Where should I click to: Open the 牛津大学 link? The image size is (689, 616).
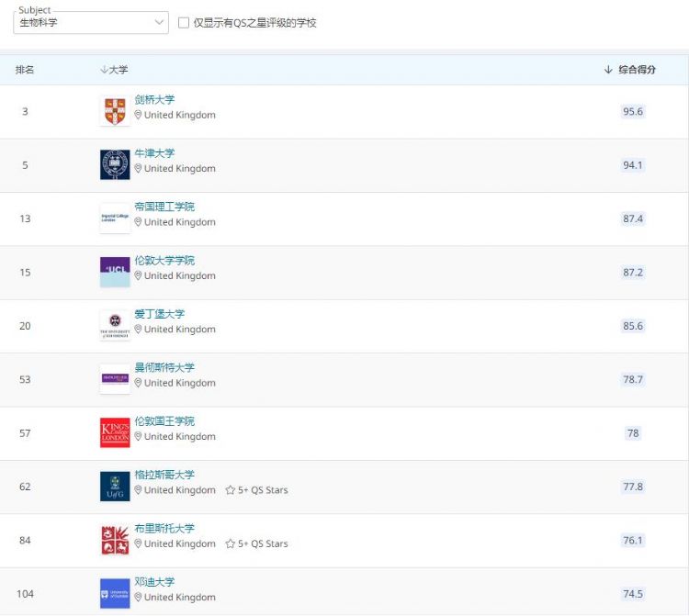click(154, 153)
